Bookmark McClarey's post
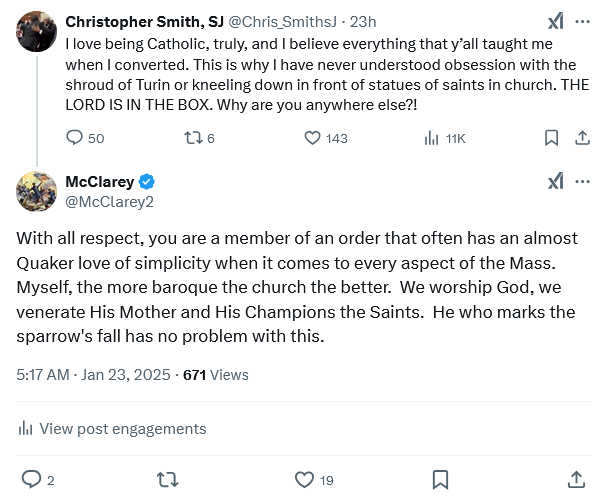The width and height of the screenshot is (609, 503). 441,479
